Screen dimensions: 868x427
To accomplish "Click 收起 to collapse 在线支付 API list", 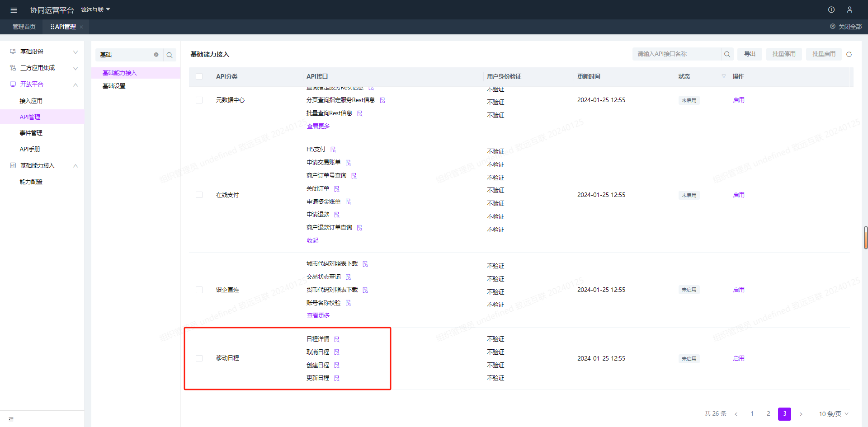I will (312, 240).
